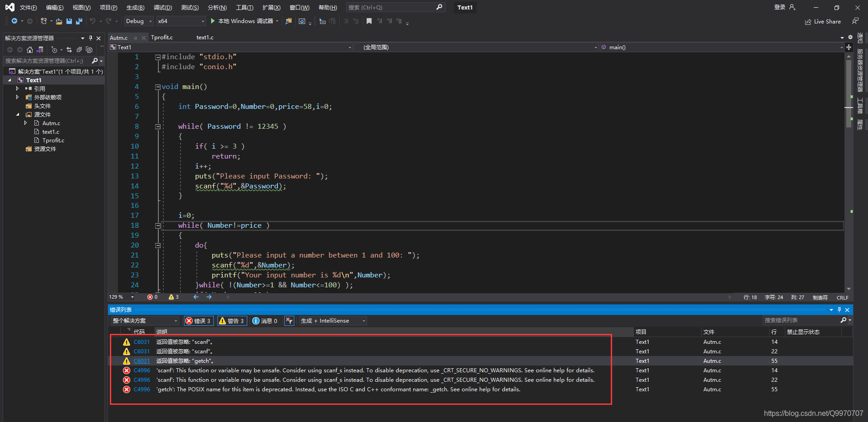This screenshot has width=868, height=422.
Task: Click the find in files icon
Action: coord(288,21)
